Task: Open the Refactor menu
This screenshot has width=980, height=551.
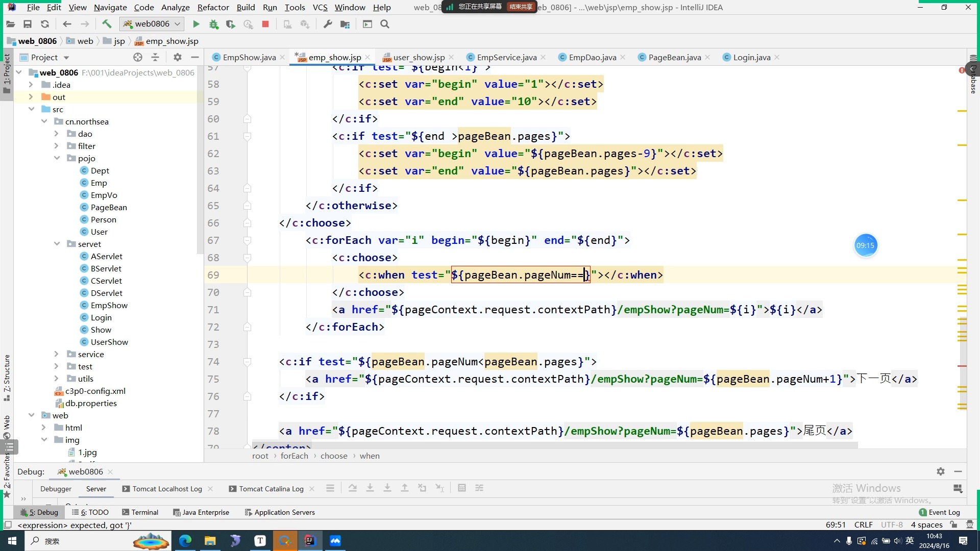Action: point(213,7)
